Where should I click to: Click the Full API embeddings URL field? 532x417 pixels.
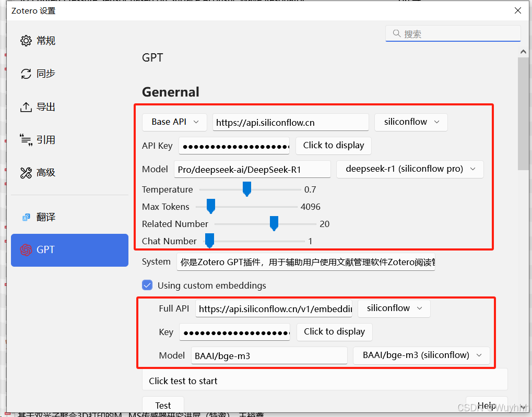pyautogui.click(x=274, y=309)
